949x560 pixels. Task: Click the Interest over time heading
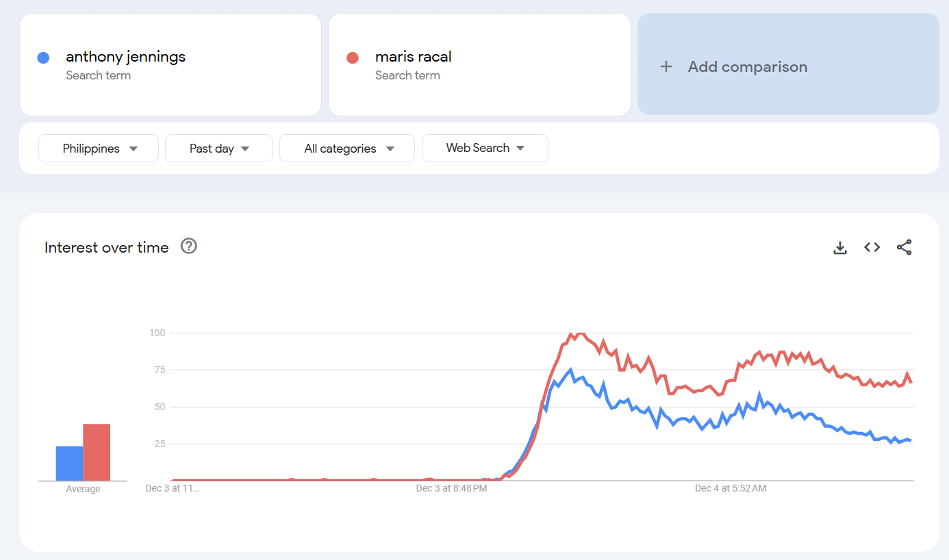(x=106, y=248)
